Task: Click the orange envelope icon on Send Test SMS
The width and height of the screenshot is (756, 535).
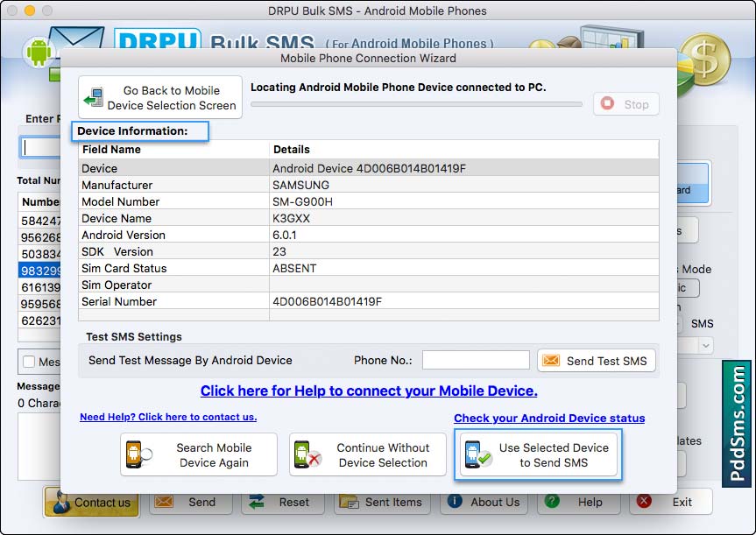Action: coord(551,361)
